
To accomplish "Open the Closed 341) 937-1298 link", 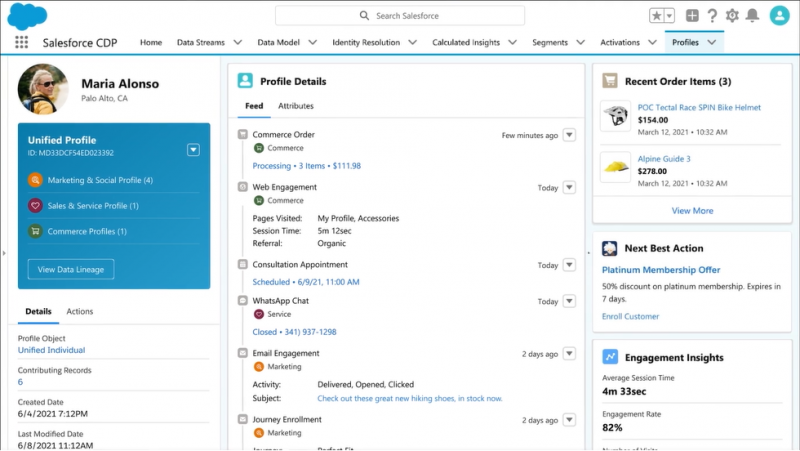I will (x=294, y=332).
